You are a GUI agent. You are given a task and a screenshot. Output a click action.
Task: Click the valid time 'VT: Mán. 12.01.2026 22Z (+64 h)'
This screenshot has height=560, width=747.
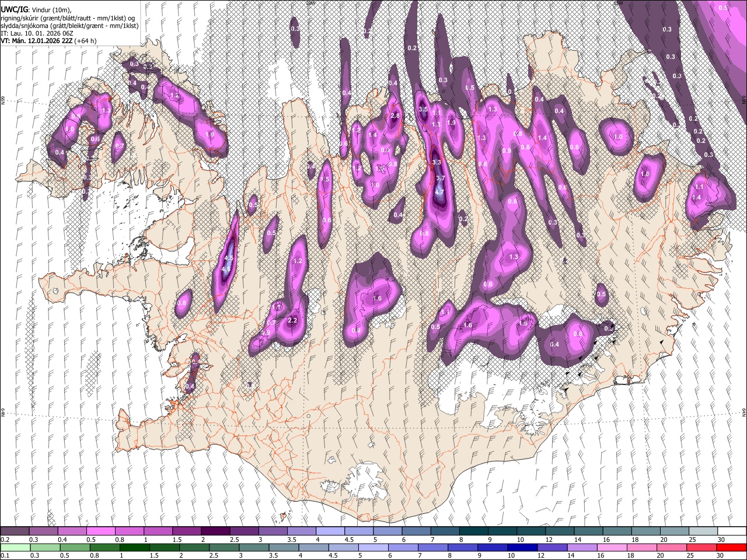coord(48,41)
